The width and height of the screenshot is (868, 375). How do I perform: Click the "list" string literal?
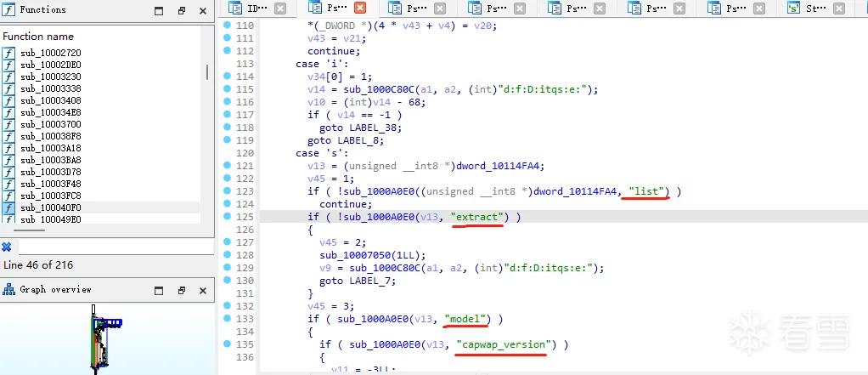coord(646,191)
